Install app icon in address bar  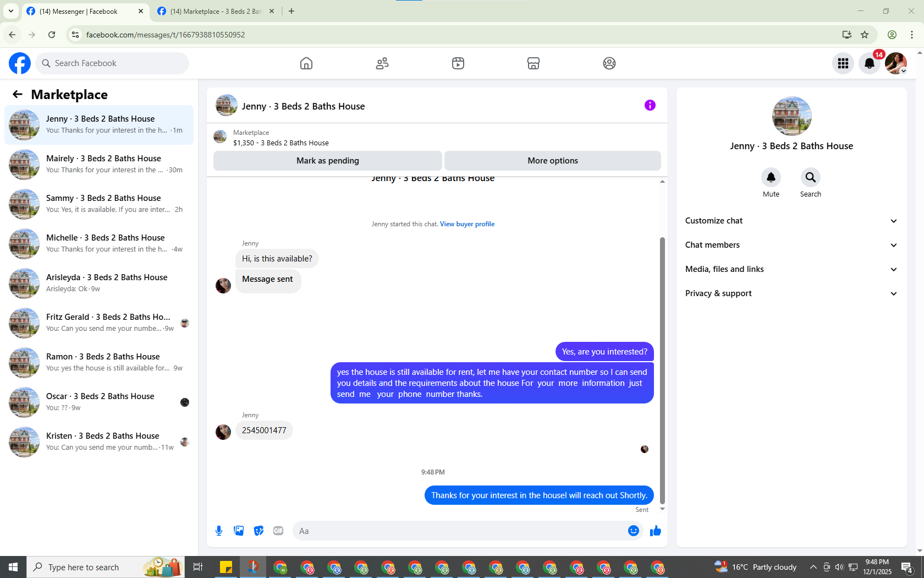(x=847, y=35)
